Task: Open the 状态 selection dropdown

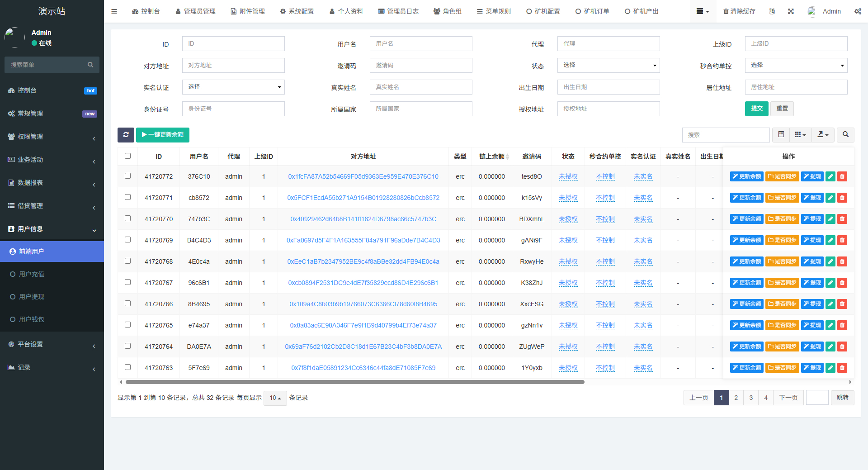Action: coord(608,65)
